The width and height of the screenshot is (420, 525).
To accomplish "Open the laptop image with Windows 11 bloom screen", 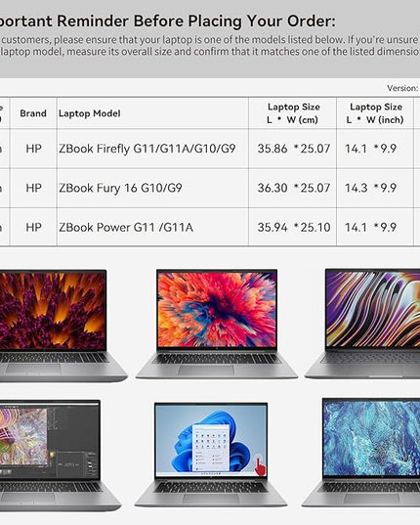I will (x=211, y=454).
